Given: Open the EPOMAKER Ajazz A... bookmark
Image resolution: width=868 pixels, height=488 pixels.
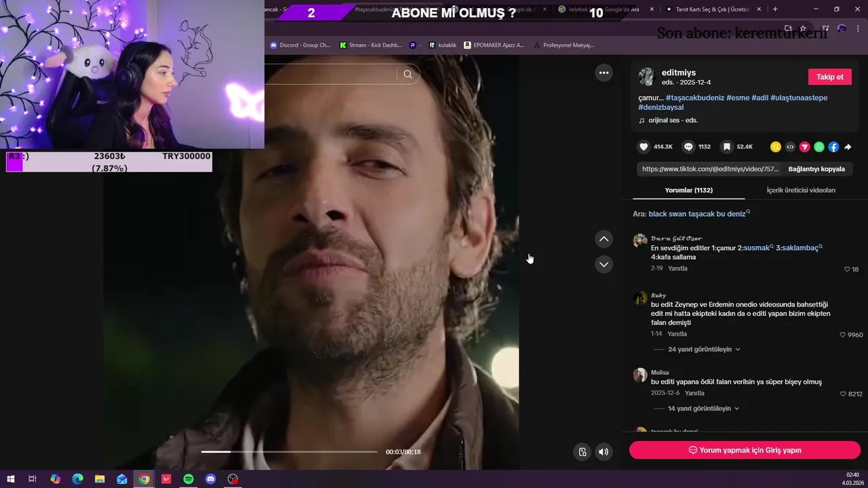Looking at the screenshot, I should (x=494, y=45).
